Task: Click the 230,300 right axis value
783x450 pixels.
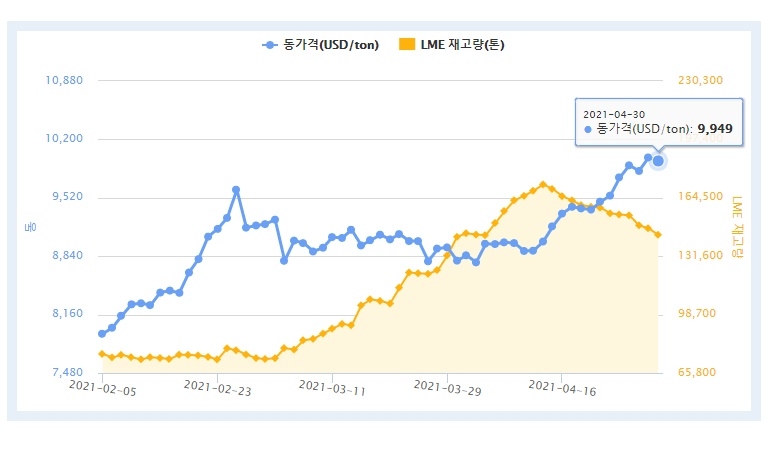Action: 700,80
